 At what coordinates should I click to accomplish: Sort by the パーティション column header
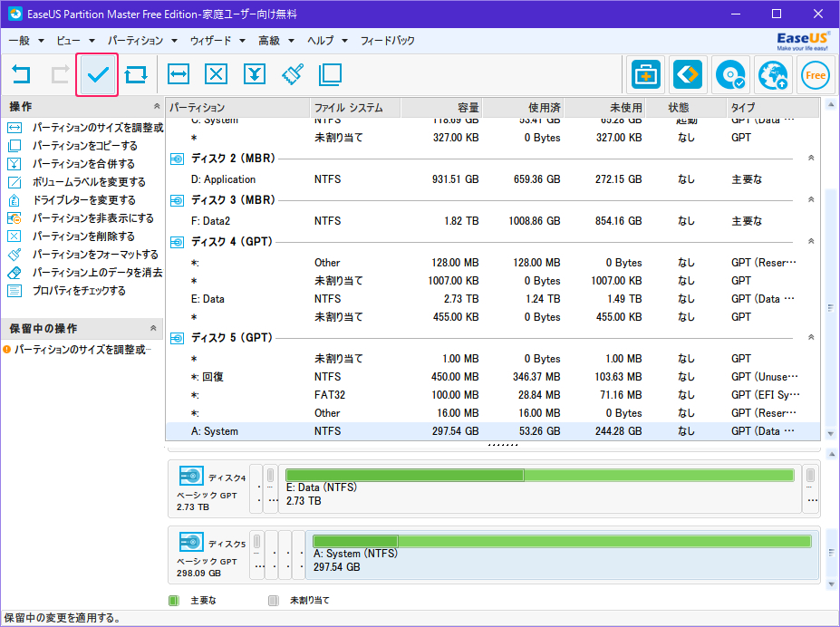(237, 108)
